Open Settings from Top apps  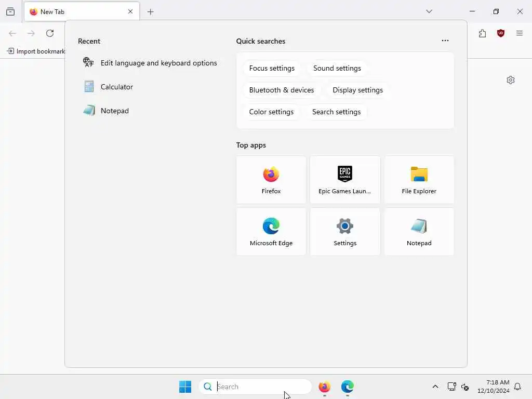click(345, 232)
